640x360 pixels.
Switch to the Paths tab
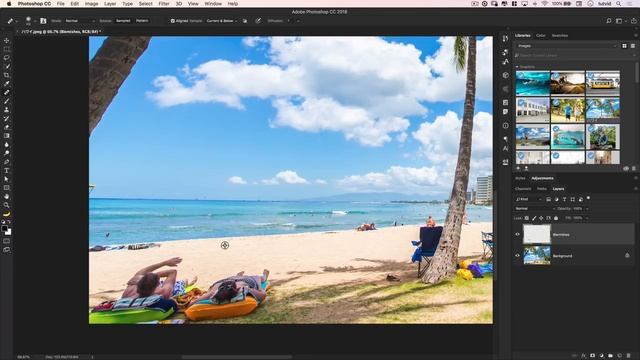click(x=542, y=189)
